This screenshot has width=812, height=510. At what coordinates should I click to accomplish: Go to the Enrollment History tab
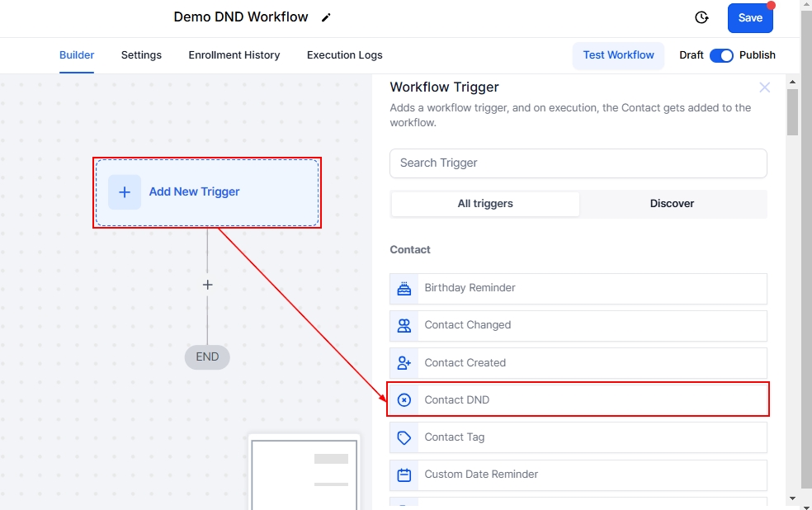coord(234,55)
